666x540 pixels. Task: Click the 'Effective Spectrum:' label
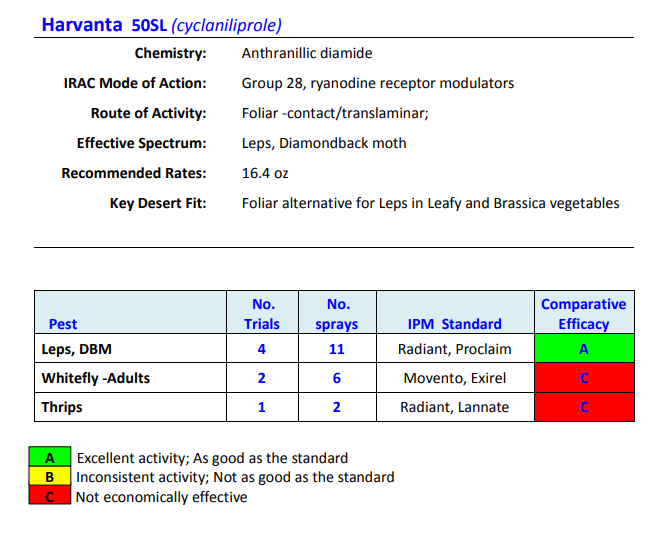coord(141,143)
